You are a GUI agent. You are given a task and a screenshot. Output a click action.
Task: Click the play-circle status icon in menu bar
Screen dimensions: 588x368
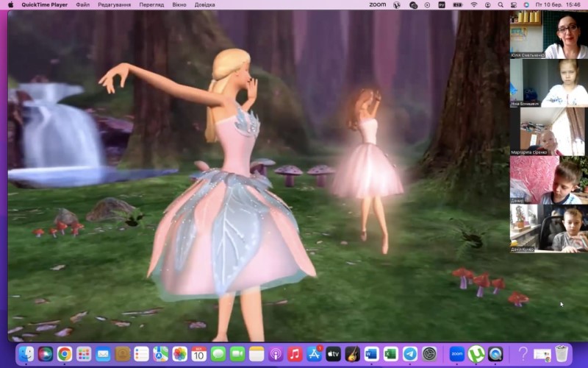point(427,5)
